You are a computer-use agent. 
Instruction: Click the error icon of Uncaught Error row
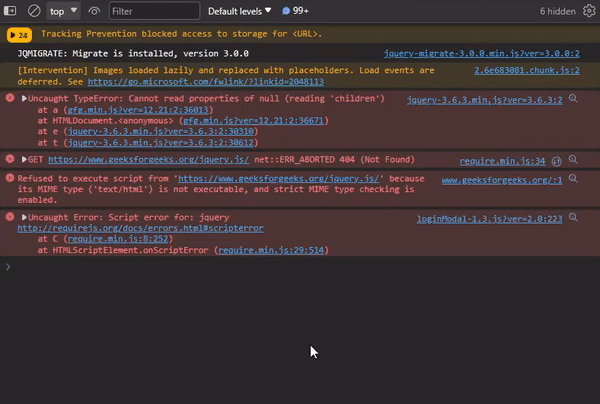[10, 217]
